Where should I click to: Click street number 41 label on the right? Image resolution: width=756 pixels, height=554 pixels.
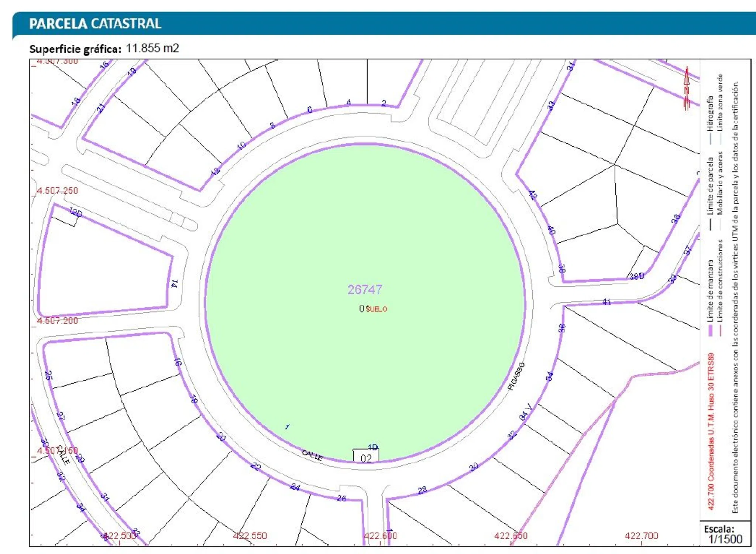pos(606,302)
